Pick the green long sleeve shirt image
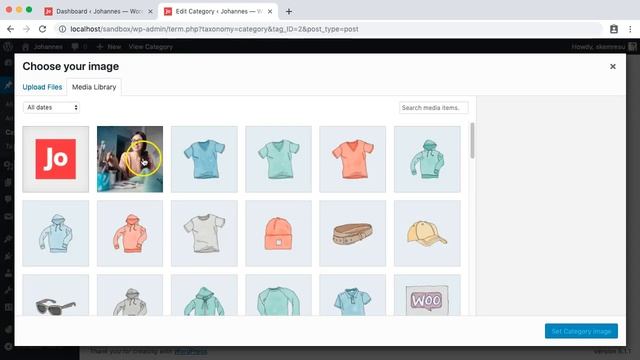The height and width of the screenshot is (360, 640). 278,295
